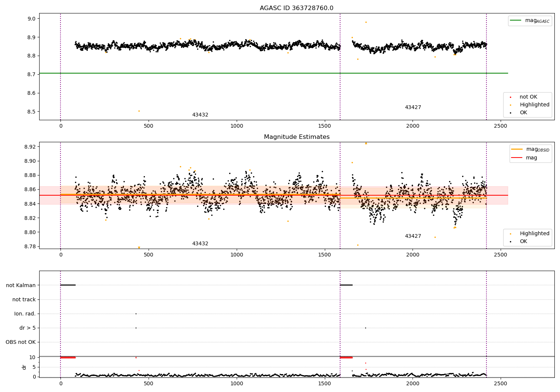Viewport: 560px width, 392px height.
Task: Click the 'not OK' legend entry in top plot
Action: (x=528, y=97)
